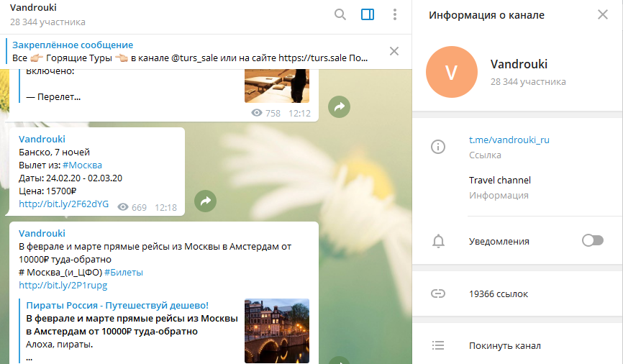Click Vandrouki sender name on Банско message
The width and height of the screenshot is (623, 364).
(x=42, y=139)
